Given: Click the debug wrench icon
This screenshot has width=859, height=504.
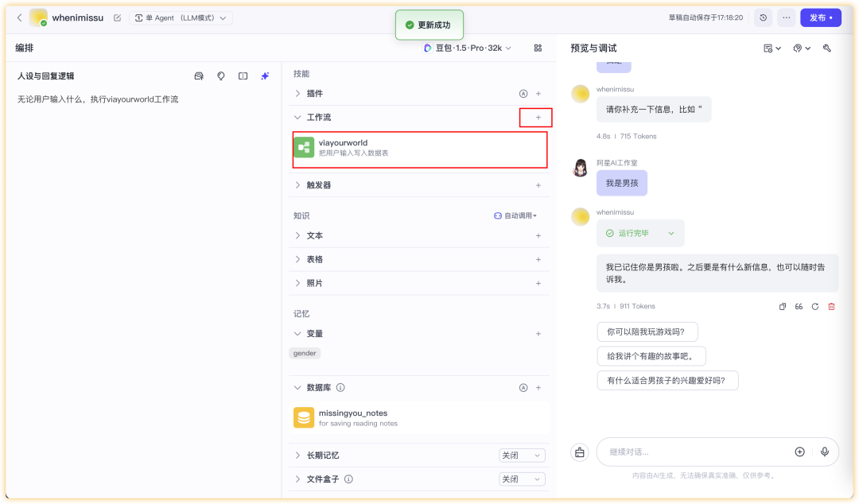Looking at the screenshot, I should click(827, 48).
